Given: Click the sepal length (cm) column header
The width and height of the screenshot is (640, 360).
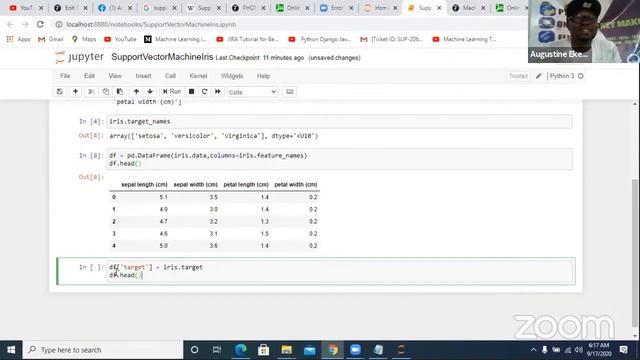Looking at the screenshot, I should pyautogui.click(x=144, y=185).
